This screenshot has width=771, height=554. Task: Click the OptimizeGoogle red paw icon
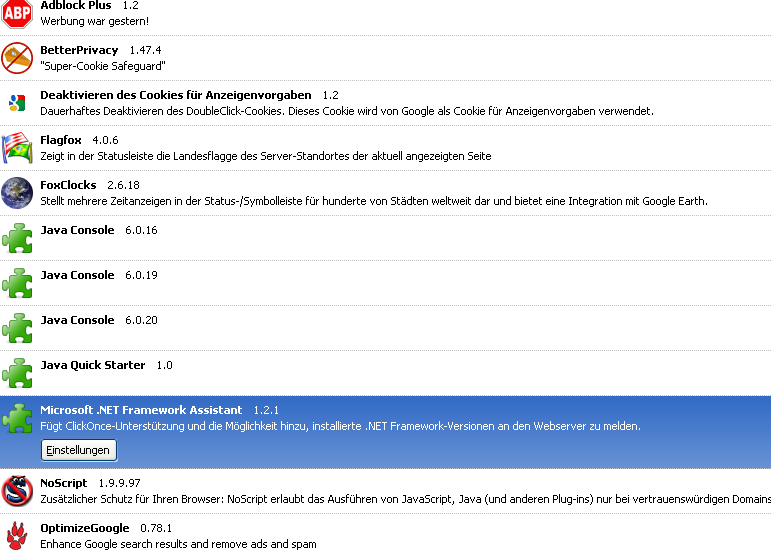tap(17, 536)
